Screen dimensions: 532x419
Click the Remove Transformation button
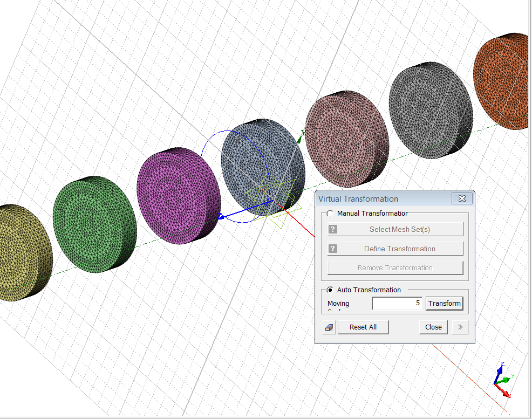point(395,268)
